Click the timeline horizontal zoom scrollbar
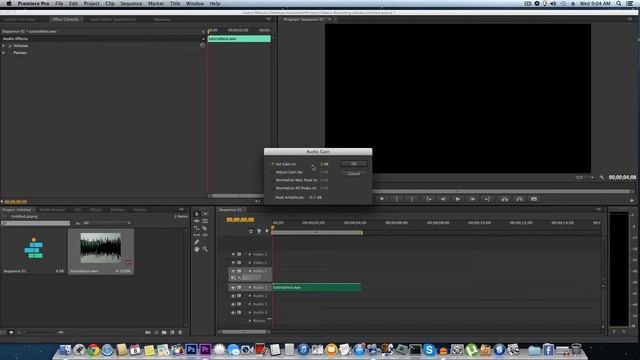This screenshot has width=640, height=360. click(244, 332)
